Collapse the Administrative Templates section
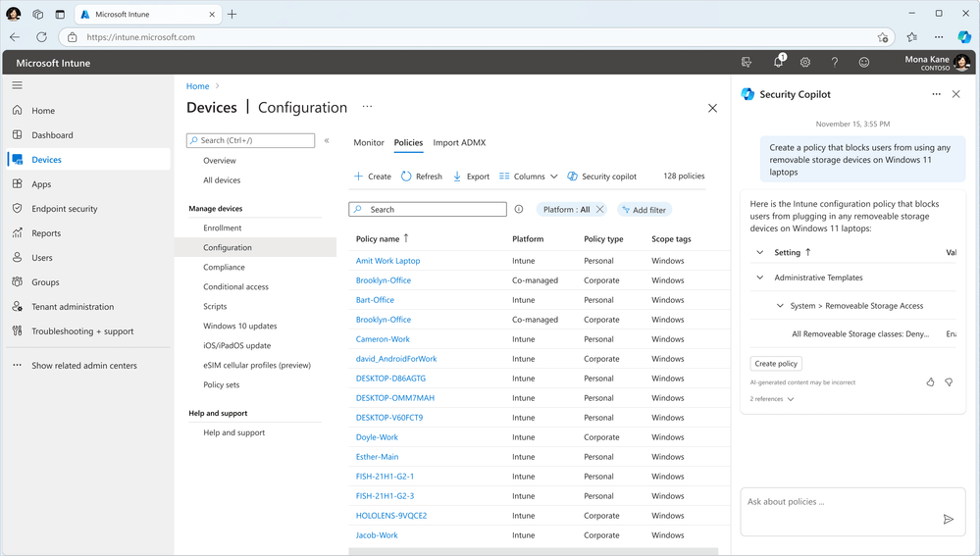Screen dimensions: 980x556 click(760, 278)
